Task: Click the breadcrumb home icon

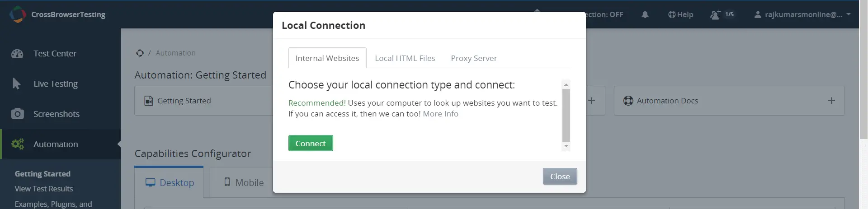Action: (140, 53)
